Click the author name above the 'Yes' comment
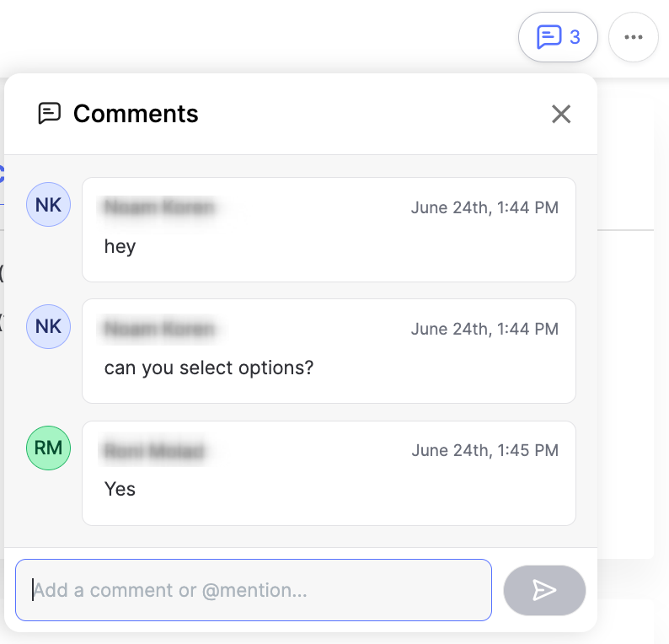Image resolution: width=669 pixels, height=644 pixels. [154, 450]
